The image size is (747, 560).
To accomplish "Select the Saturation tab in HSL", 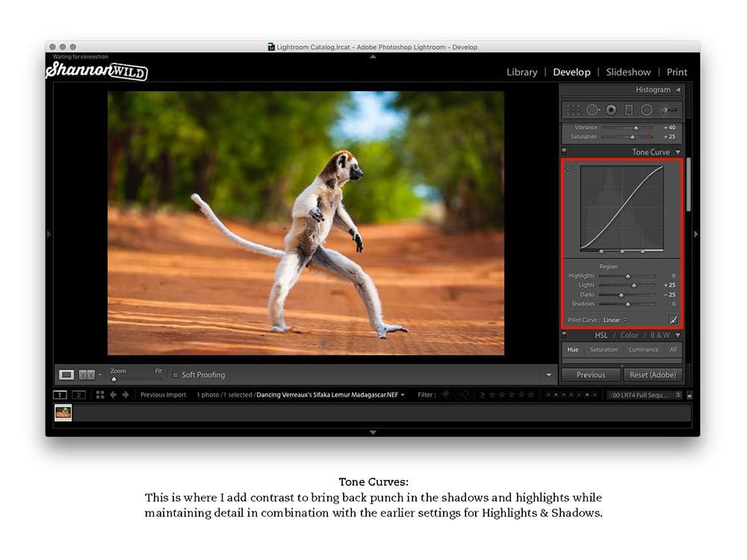I will coord(604,349).
